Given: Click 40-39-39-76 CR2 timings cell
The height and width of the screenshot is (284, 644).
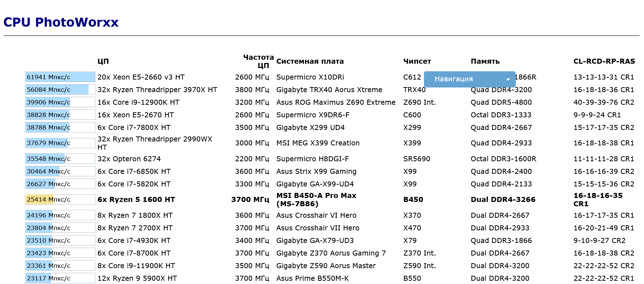Looking at the screenshot, I should 604,102.
